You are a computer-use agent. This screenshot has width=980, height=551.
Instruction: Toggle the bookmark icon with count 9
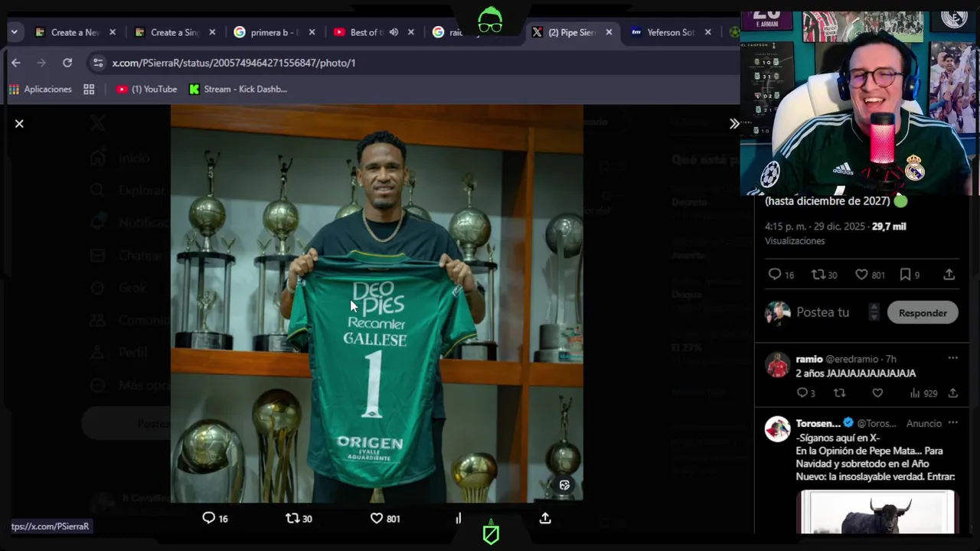[x=910, y=275]
